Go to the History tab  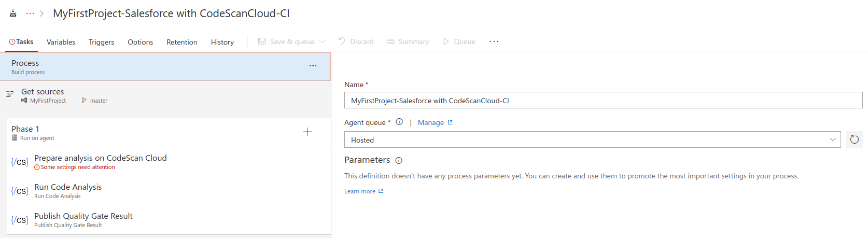pos(222,42)
